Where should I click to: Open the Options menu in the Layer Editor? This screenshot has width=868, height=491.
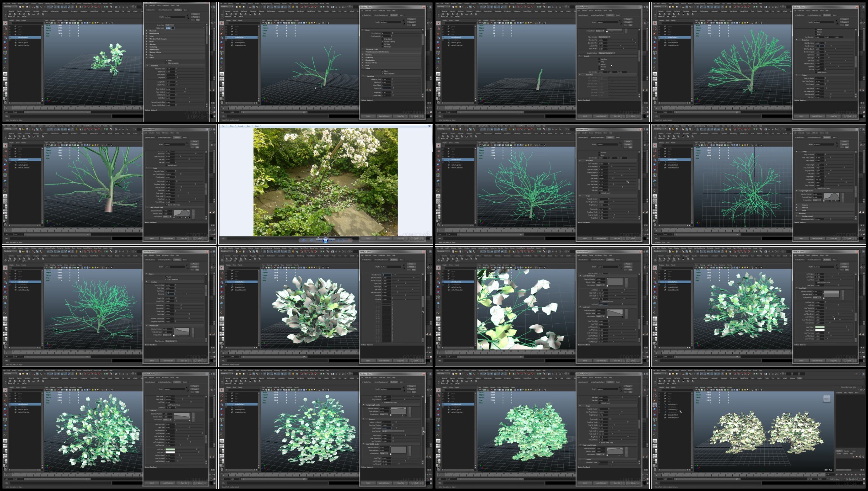click(x=845, y=454)
